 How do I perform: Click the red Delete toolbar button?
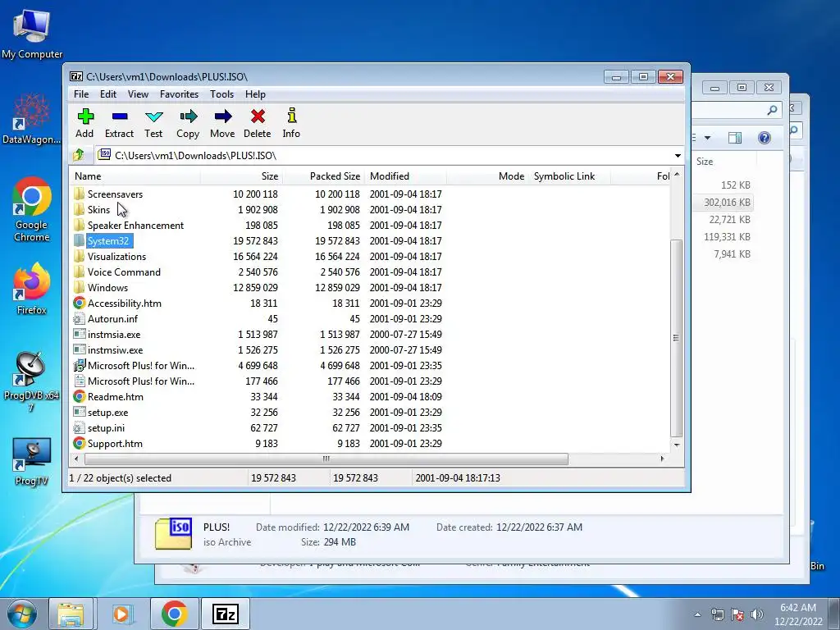[257, 123]
